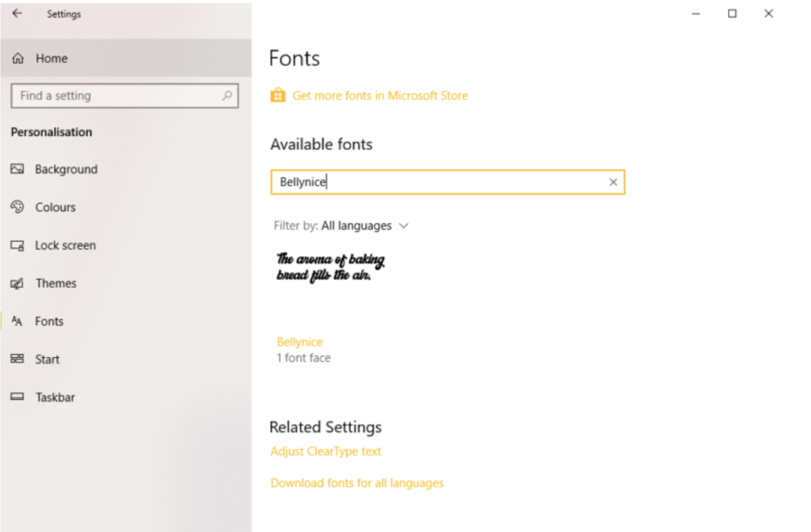Viewport: 811px width, 532px height.
Task: Click Download fonts for all languages
Action: 357,483
